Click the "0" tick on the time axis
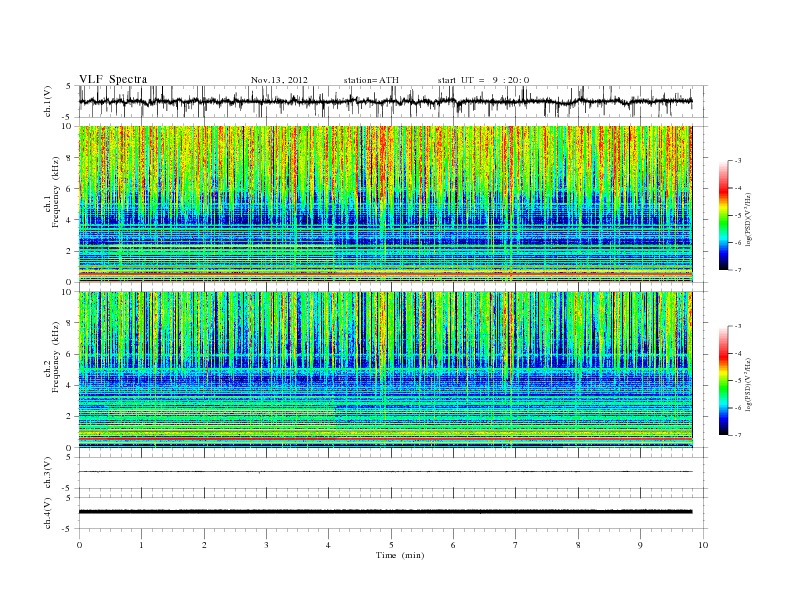Viewport: 792px width, 612px height. [x=79, y=545]
